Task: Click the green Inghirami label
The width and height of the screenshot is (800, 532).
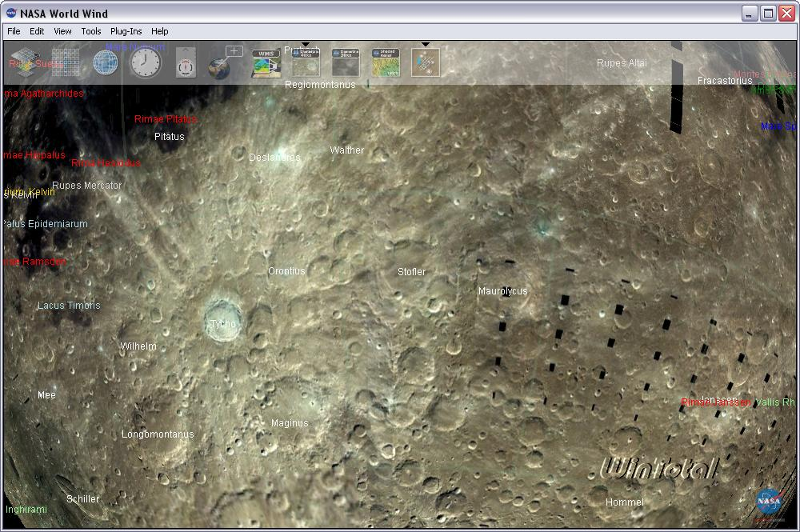Action: pyautogui.click(x=26, y=509)
